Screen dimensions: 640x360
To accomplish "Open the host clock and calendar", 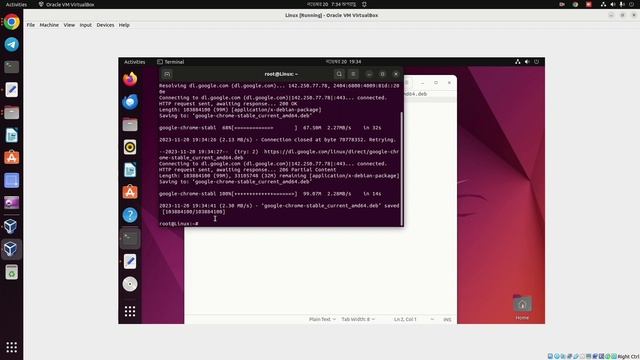I will tap(331, 4).
